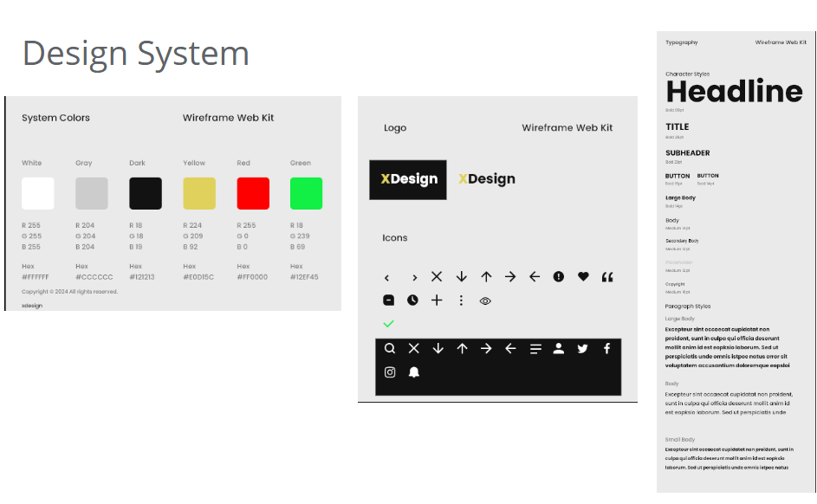Click the three vertical dots icon
This screenshot has height=504, width=817.
[x=461, y=300]
